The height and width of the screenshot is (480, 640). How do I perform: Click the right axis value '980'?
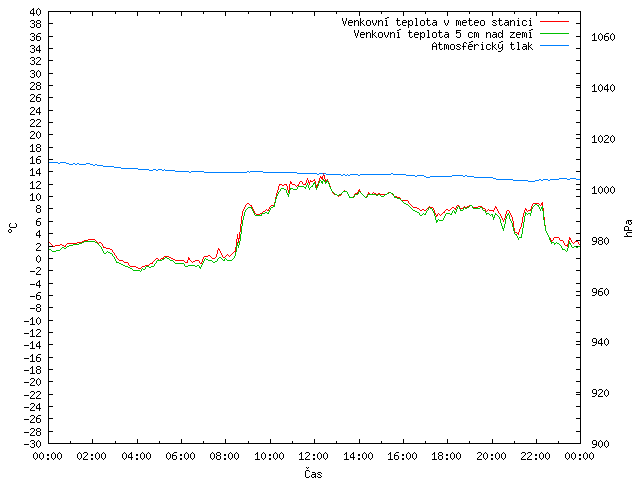(x=600, y=241)
